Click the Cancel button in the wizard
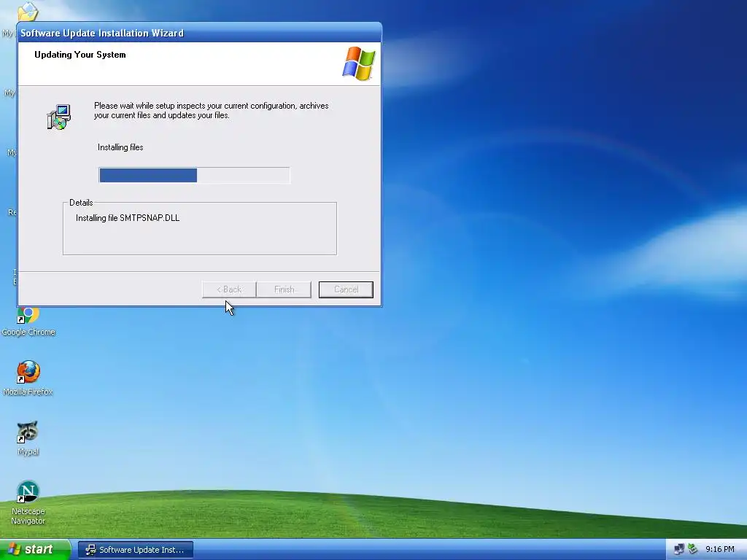 [346, 289]
